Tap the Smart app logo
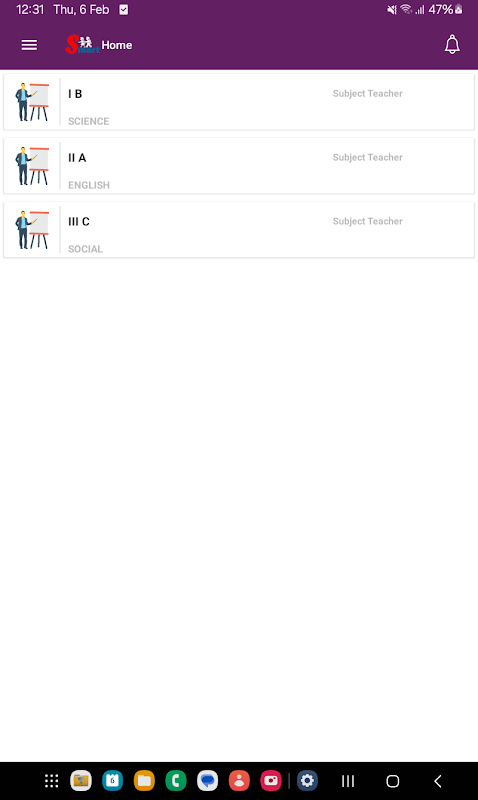Image resolution: width=478 pixels, height=800 pixels. point(82,45)
